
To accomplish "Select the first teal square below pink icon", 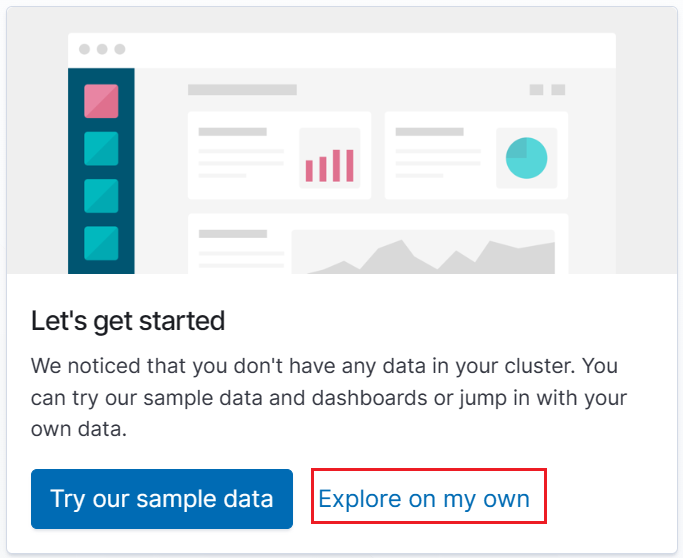I will (x=101, y=149).
